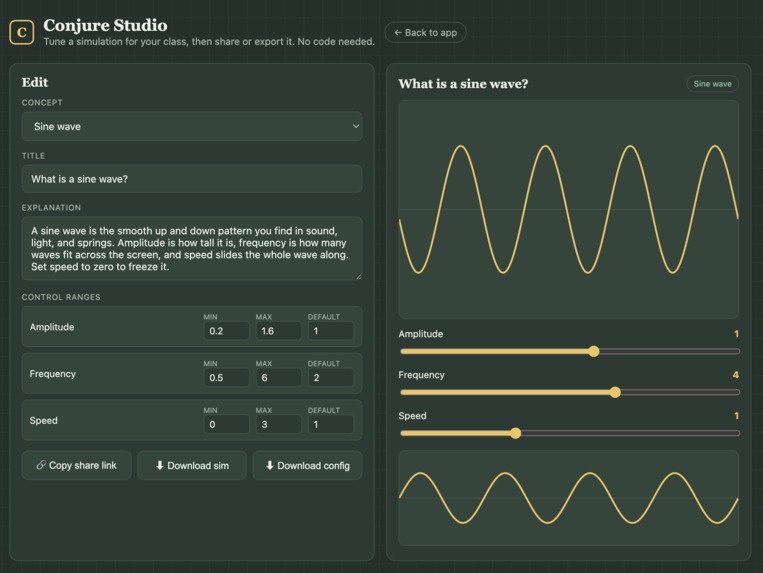Edit the Amplitude MAX value 1.6

tap(279, 331)
